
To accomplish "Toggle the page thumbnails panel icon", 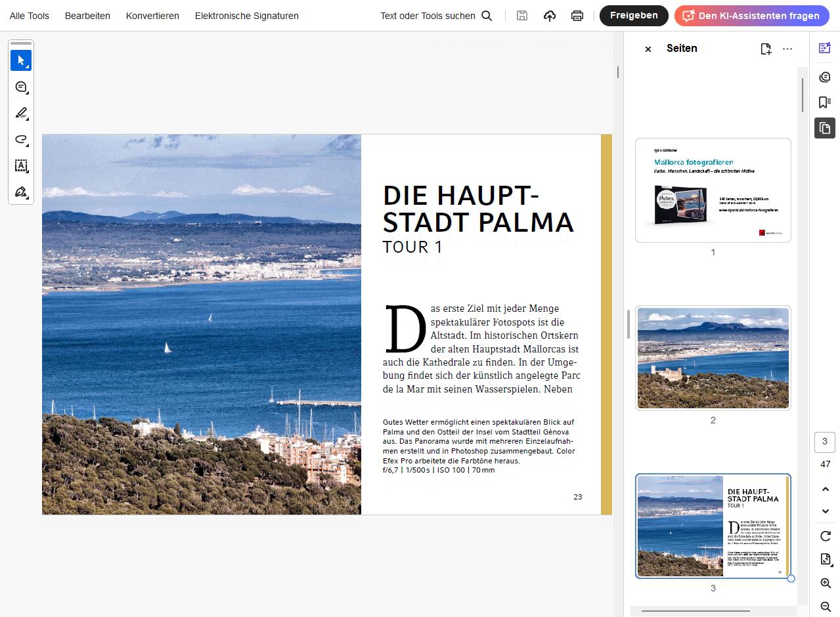I will point(825,127).
